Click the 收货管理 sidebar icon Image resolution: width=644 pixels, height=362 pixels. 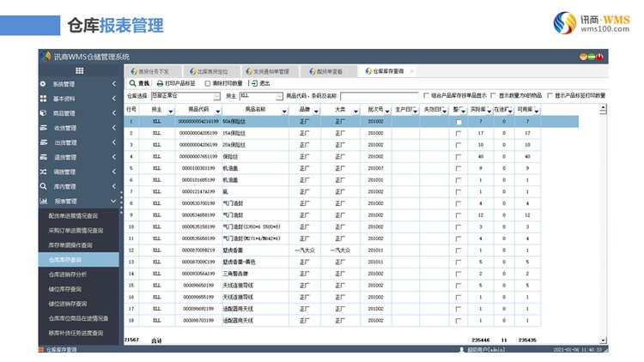coord(43,128)
